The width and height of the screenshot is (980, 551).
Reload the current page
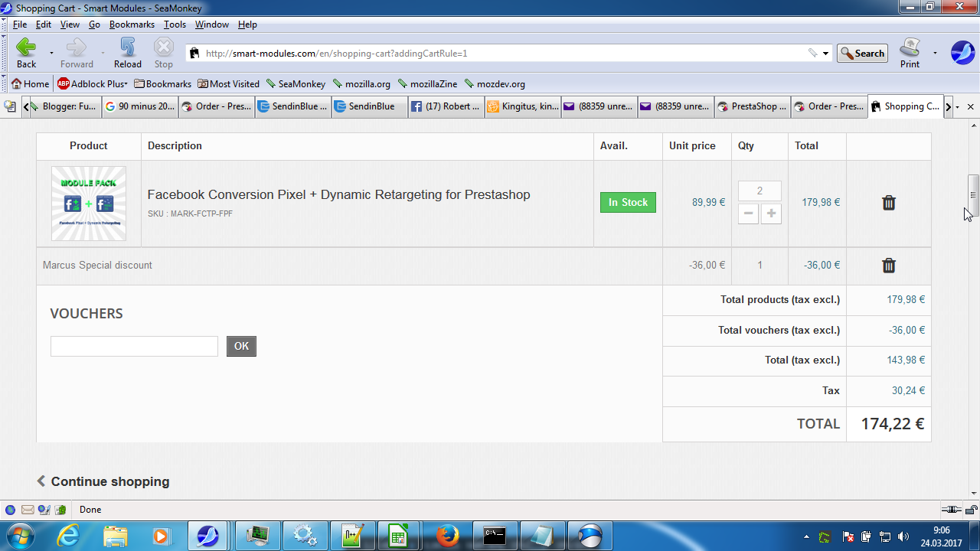tap(128, 53)
